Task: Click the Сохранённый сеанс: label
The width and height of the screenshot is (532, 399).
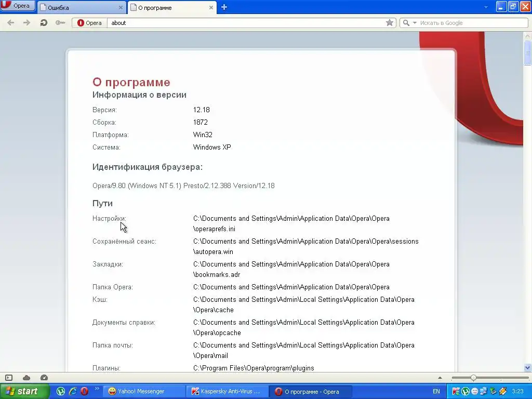Action: 125,241
